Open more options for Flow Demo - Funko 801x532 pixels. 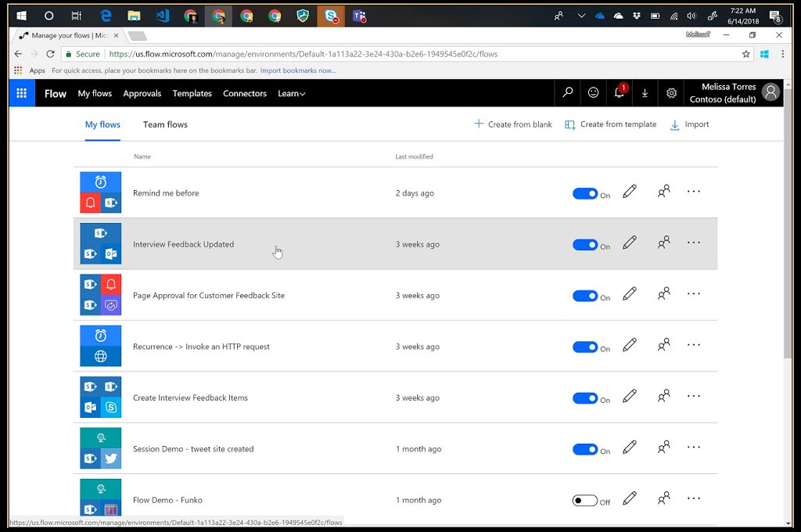point(694,498)
